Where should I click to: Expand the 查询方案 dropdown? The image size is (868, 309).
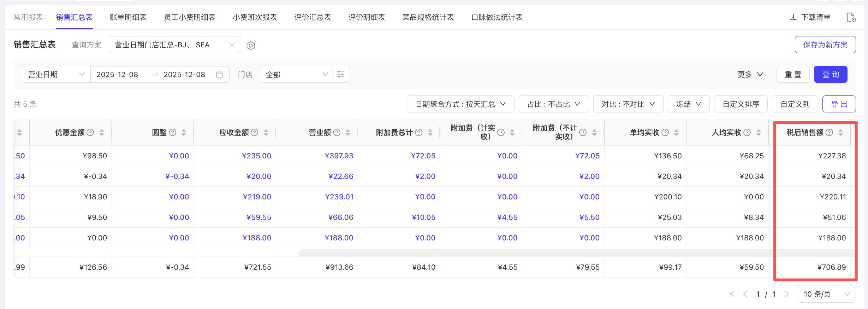[175, 45]
